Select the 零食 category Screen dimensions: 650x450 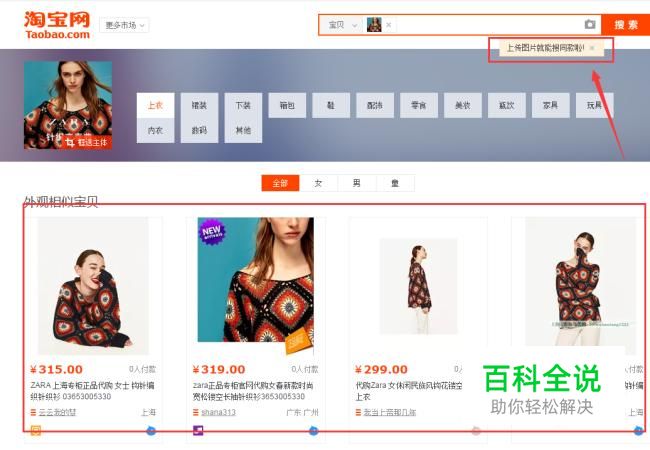[x=419, y=105]
